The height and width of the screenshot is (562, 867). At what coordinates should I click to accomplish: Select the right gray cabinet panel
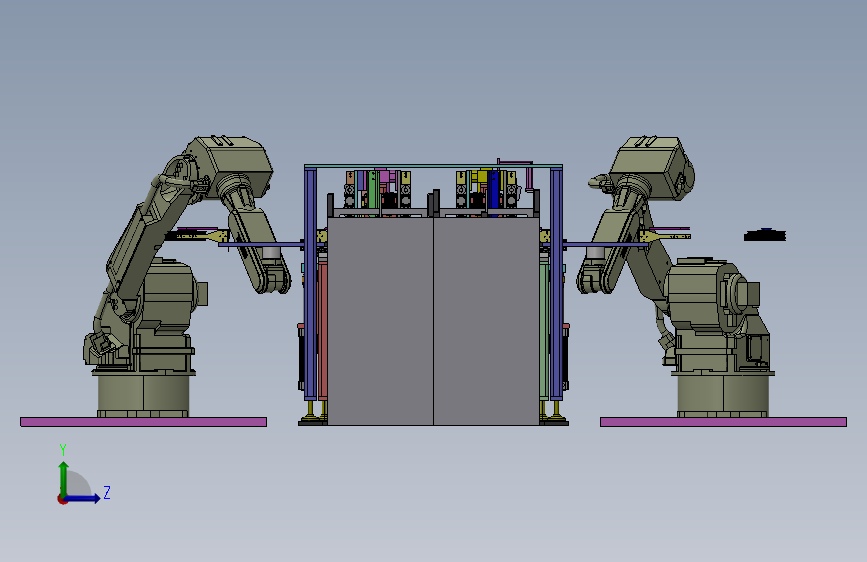[486, 321]
